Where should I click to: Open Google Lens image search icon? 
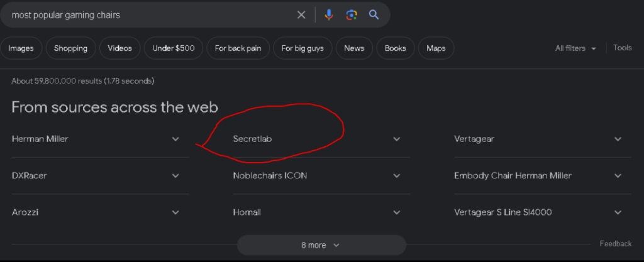tap(351, 15)
